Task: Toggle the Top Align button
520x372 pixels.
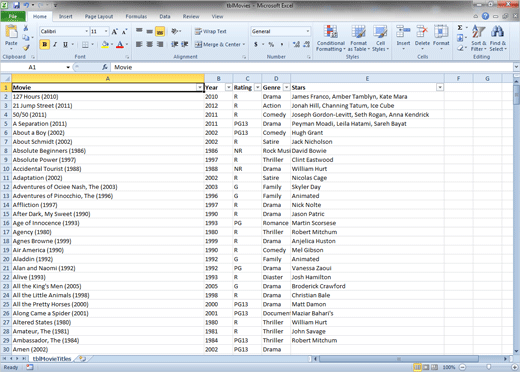Action: click(x=139, y=31)
